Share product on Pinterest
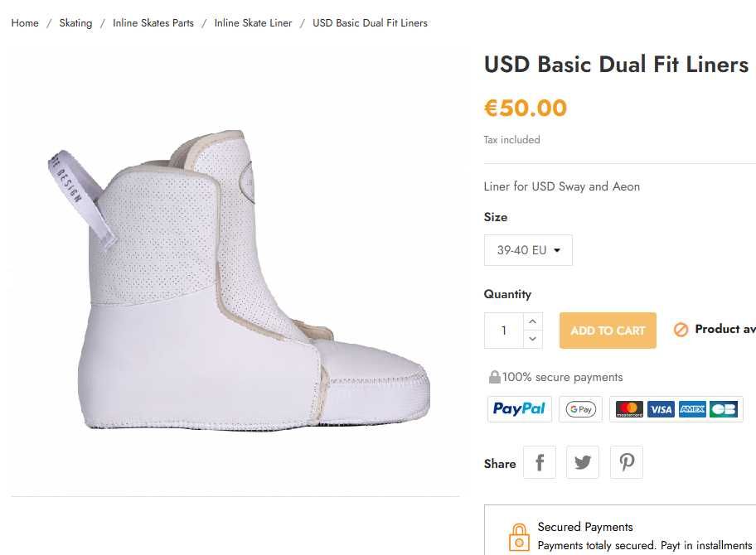This screenshot has height=555, width=756. coord(627,463)
